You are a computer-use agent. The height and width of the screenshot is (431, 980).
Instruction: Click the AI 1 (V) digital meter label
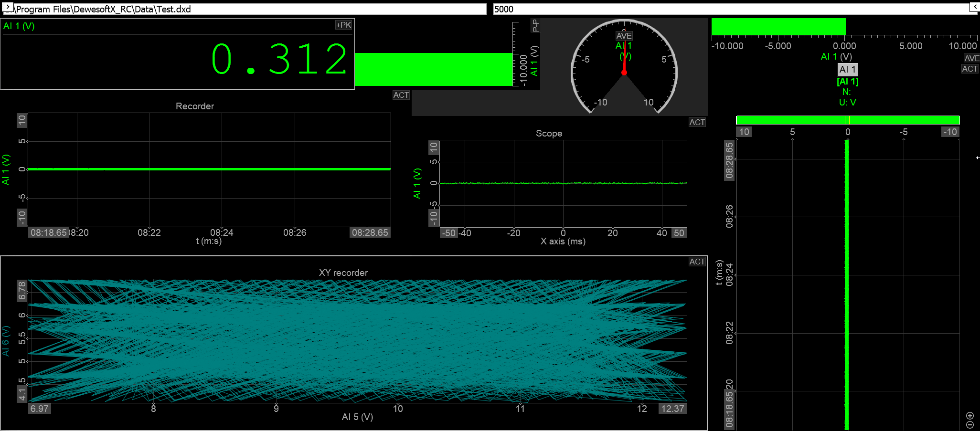pos(19,26)
